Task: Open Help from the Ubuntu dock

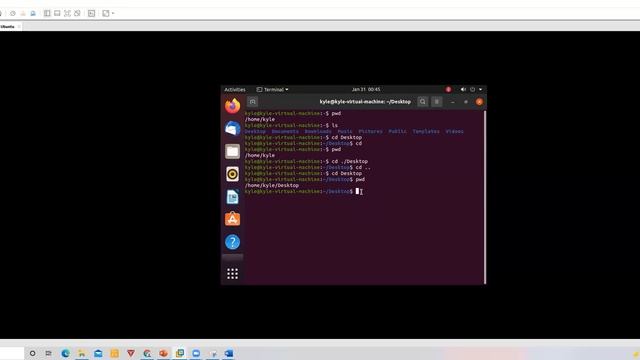Action: [233, 242]
